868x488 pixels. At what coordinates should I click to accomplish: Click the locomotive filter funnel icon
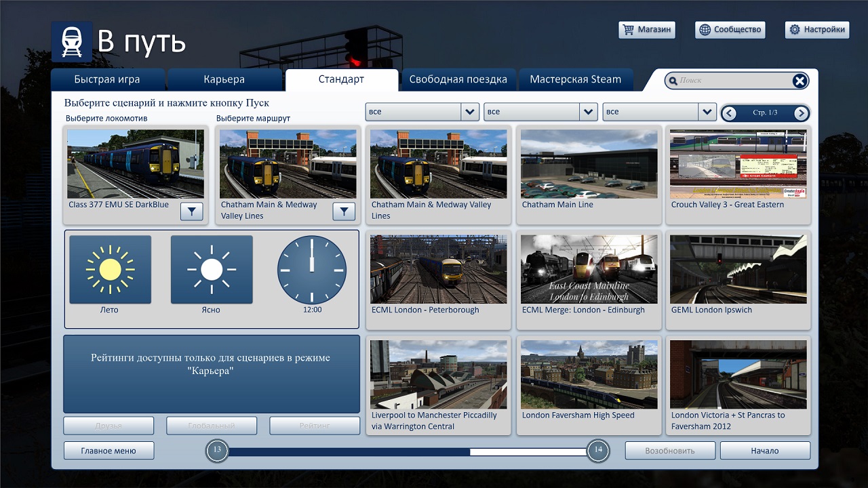(192, 212)
